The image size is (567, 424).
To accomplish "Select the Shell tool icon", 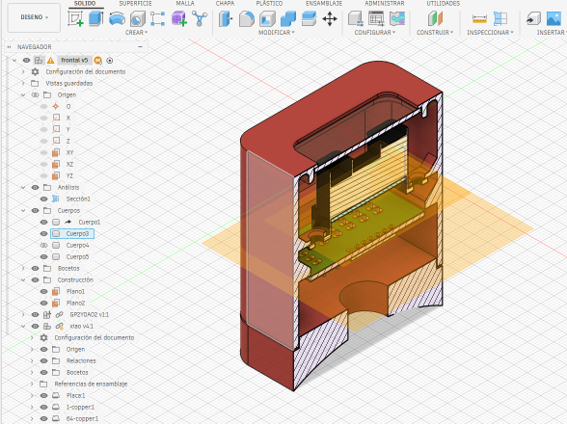I will [267, 19].
